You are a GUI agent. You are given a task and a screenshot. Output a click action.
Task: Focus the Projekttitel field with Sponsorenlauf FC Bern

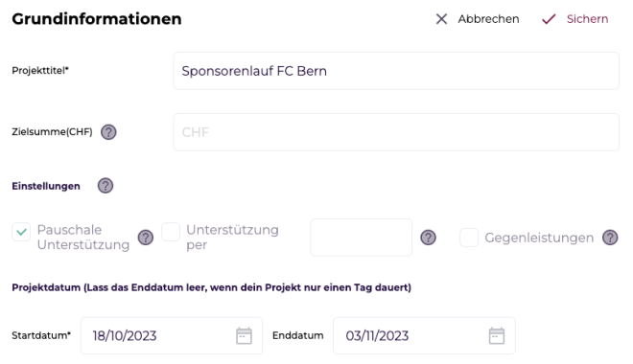tap(396, 71)
